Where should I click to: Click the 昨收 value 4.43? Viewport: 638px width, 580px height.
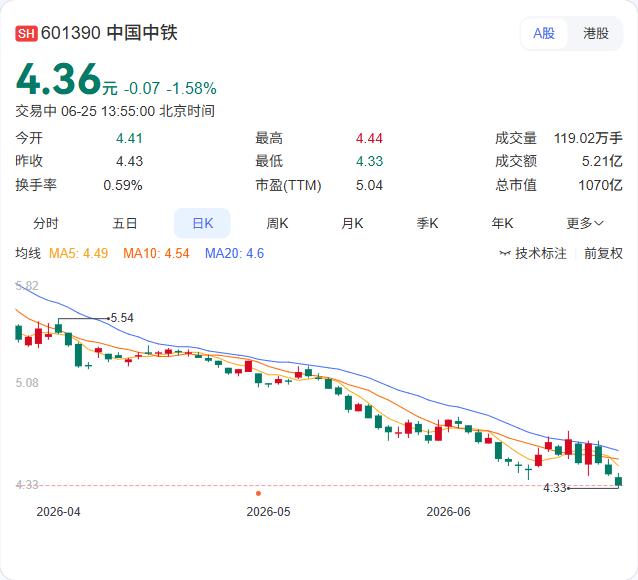pos(129,161)
